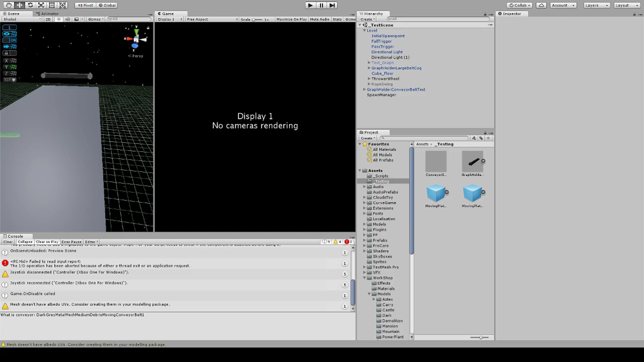Image resolution: width=644 pixels, height=362 pixels.
Task: Adjust the Project thumbnail size slider
Action: [x=480, y=337]
